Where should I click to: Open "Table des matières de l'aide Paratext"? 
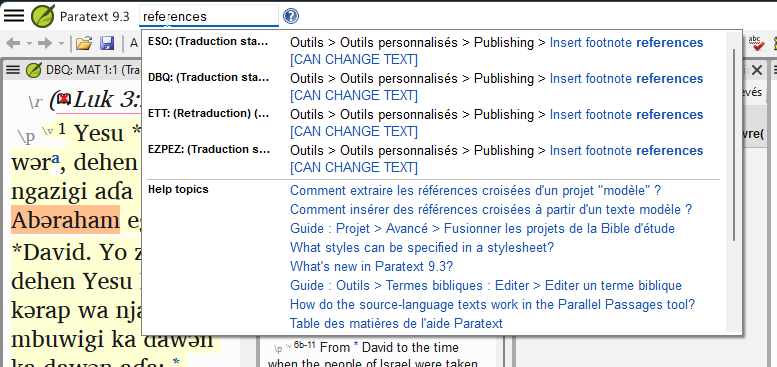[x=396, y=323]
